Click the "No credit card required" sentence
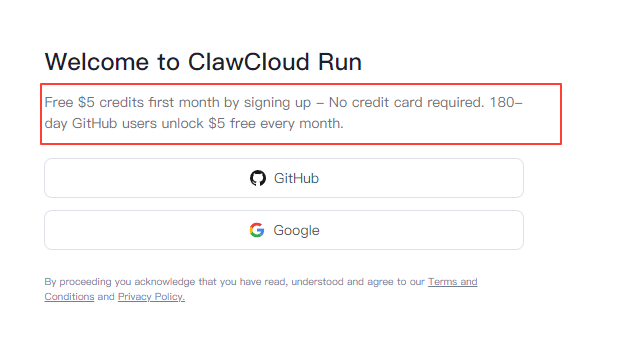 [x=406, y=102]
